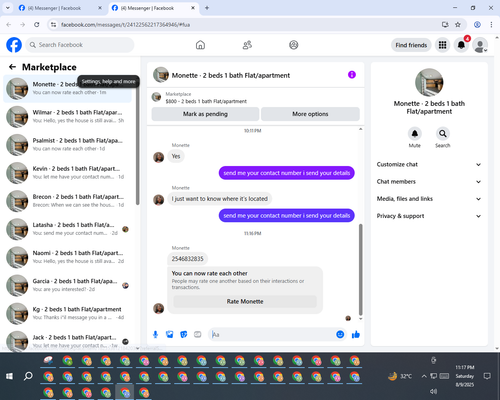Open the $800 Marketplace listing link
The width and height of the screenshot is (500, 400).
pyautogui.click(x=206, y=101)
